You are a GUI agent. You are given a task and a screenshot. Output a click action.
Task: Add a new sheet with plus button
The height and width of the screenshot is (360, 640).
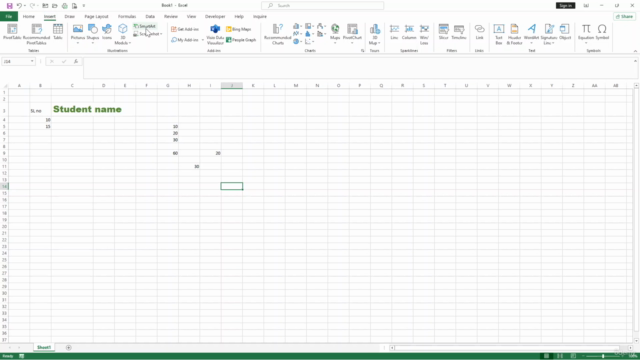[69, 348]
